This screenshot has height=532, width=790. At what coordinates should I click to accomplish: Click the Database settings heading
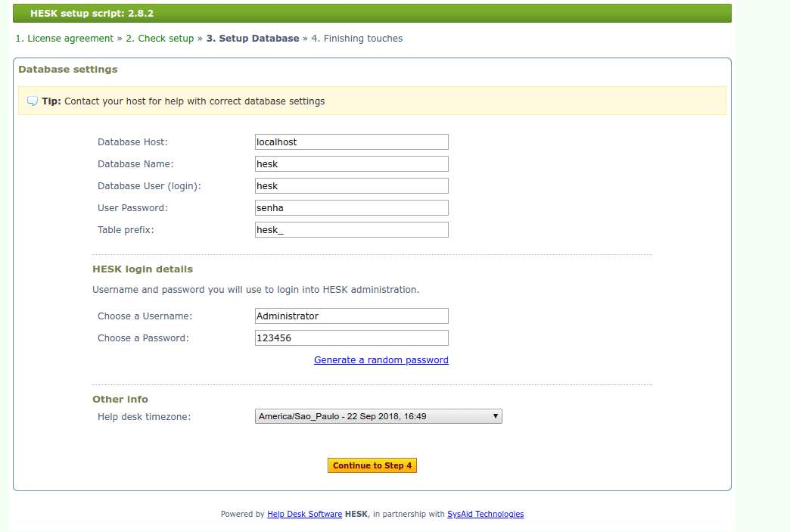tap(68, 70)
